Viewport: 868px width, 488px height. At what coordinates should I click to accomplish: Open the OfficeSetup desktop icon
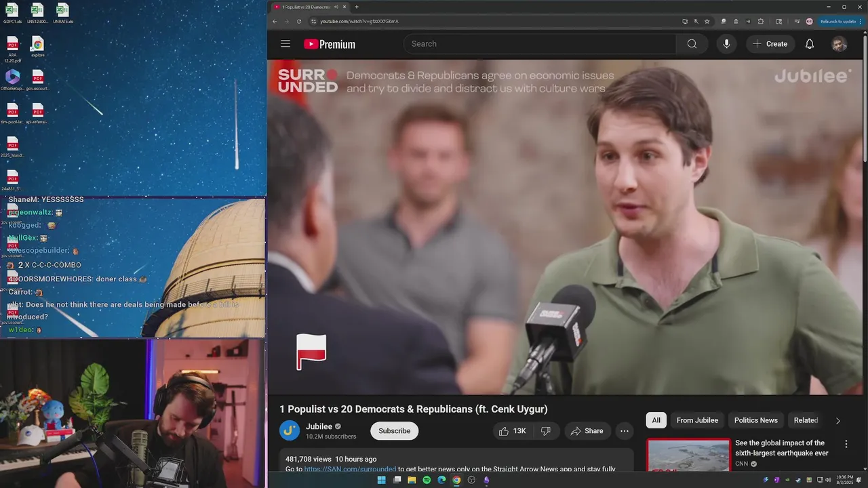click(12, 80)
